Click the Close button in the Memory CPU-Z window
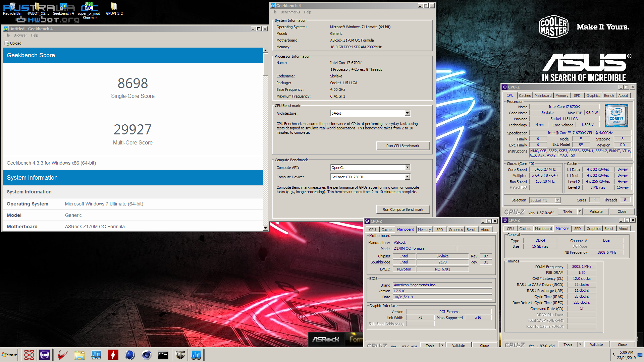 pyautogui.click(x=622, y=345)
